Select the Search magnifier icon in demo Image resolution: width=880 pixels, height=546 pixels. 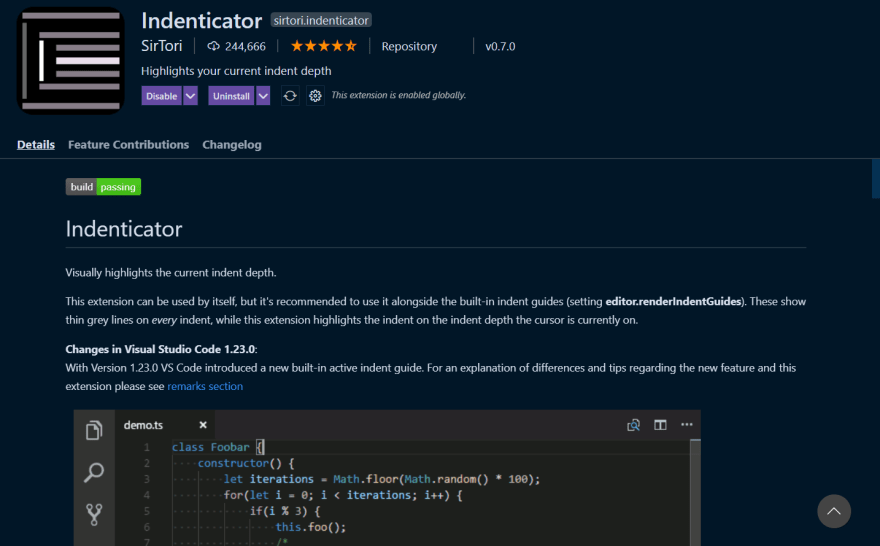94,472
